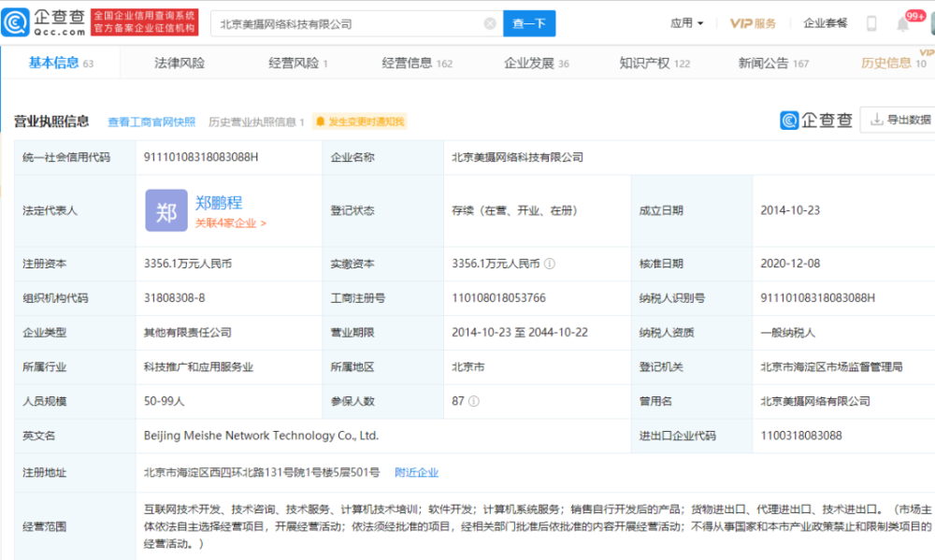Click the 附近企业 nearby companies link
The width and height of the screenshot is (935, 560).
pyautogui.click(x=416, y=472)
